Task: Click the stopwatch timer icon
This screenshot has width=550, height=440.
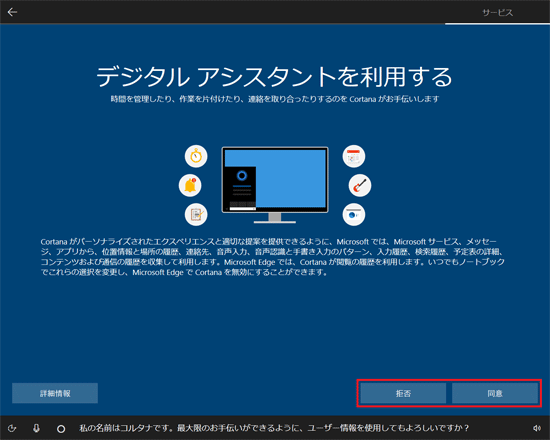Action: 196,156
